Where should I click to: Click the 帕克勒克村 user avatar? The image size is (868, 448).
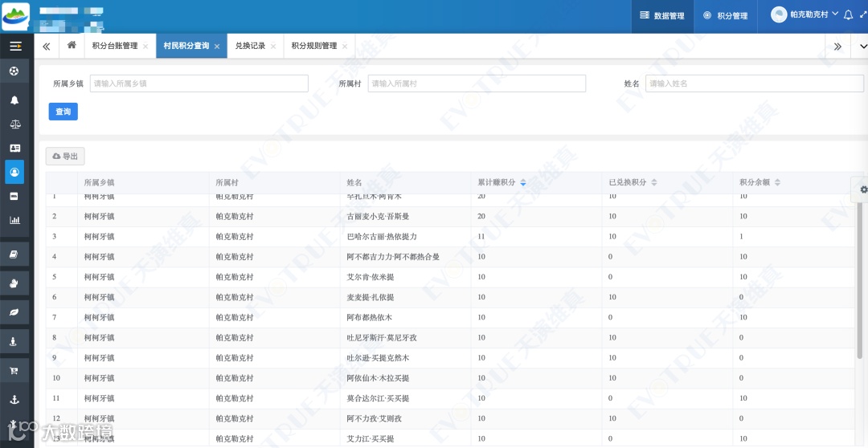(x=779, y=15)
